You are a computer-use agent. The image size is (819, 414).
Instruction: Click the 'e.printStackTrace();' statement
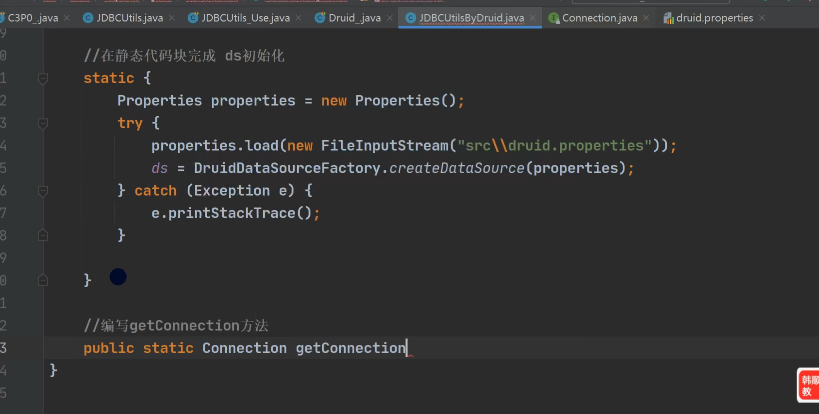click(236, 213)
